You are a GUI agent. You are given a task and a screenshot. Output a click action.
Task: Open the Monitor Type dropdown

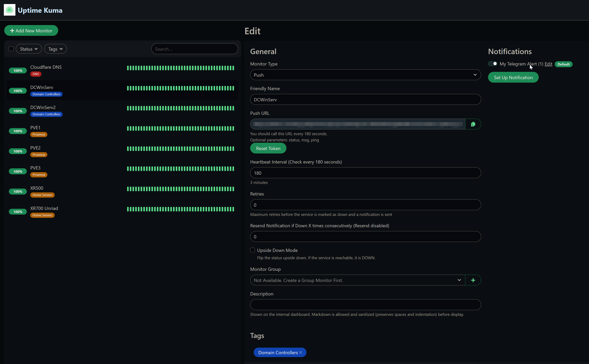pos(365,75)
